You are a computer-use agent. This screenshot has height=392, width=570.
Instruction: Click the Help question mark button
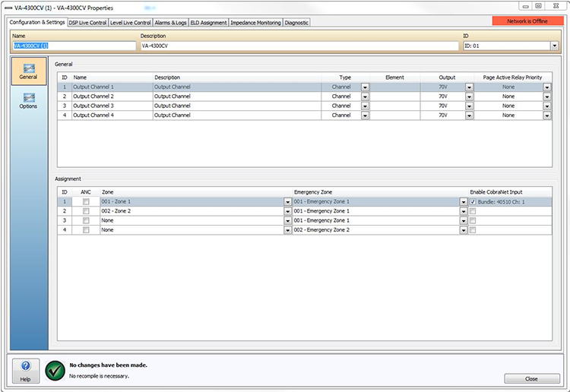click(x=25, y=371)
